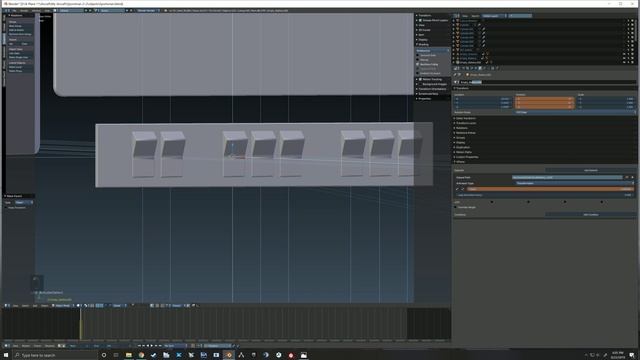Open the outliner View menu

click(x=465, y=16)
